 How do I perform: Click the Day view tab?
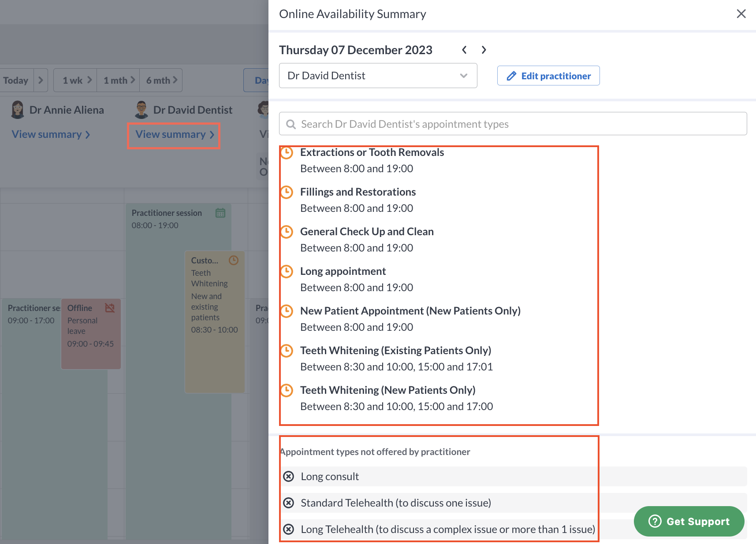pos(257,80)
